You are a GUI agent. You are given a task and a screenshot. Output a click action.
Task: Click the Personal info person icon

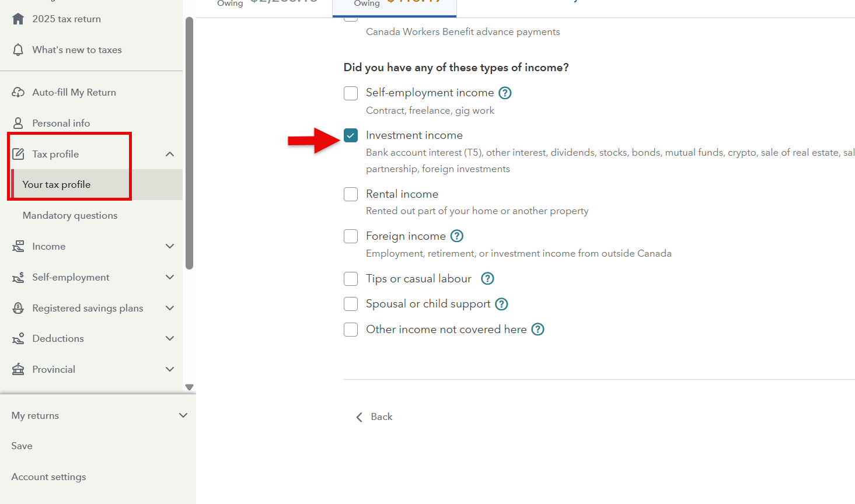[18, 123]
